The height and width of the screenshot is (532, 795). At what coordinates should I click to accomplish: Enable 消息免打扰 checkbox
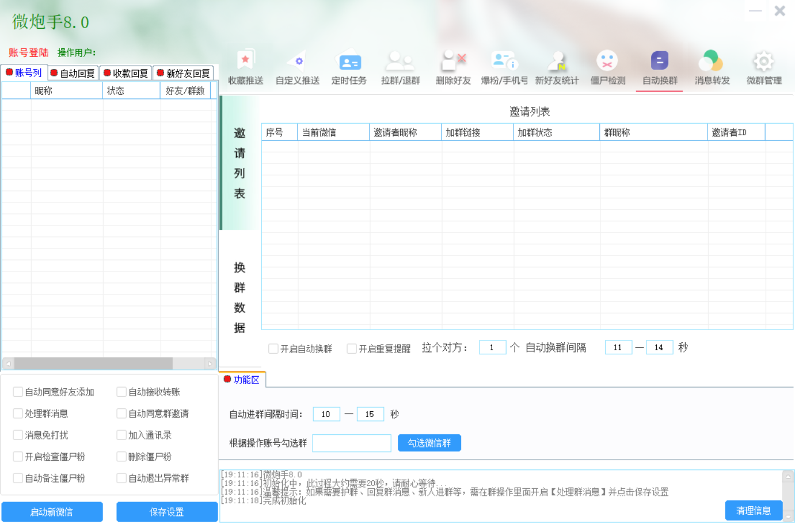click(x=18, y=435)
